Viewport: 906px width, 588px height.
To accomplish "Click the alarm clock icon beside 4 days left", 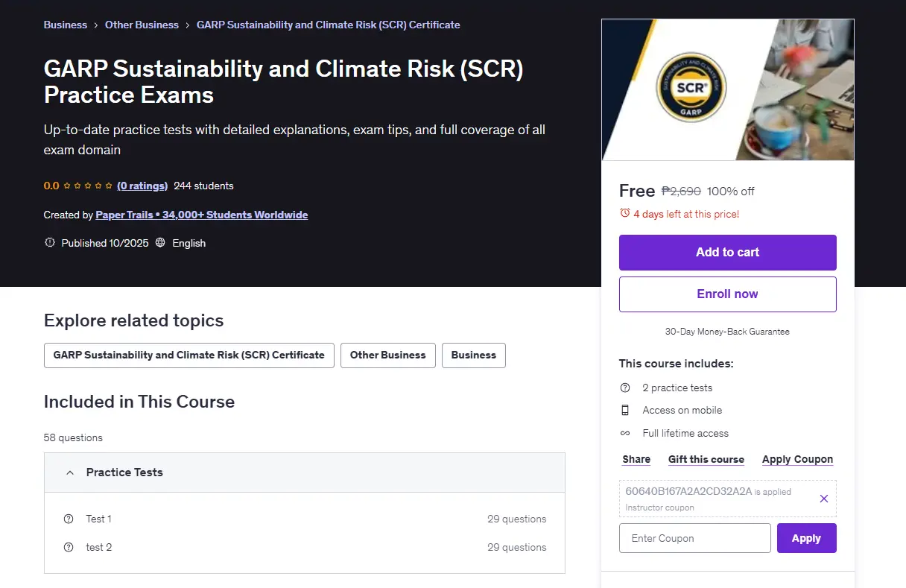I will (625, 214).
